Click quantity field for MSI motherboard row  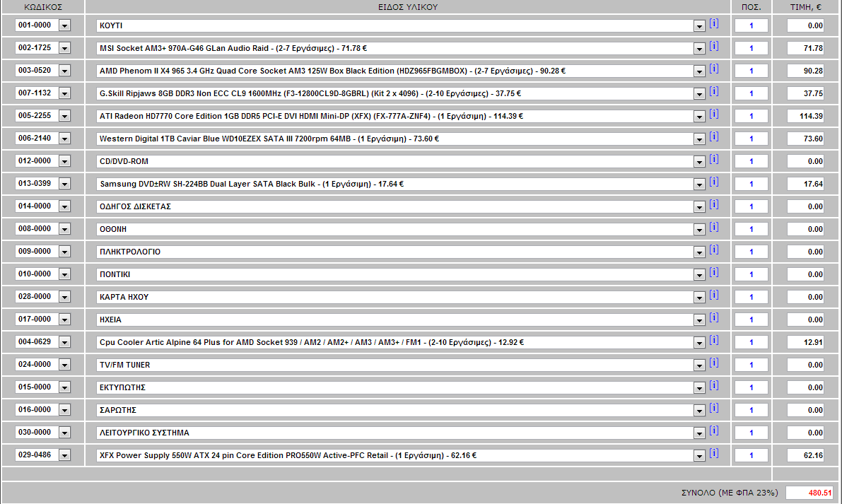(752, 48)
